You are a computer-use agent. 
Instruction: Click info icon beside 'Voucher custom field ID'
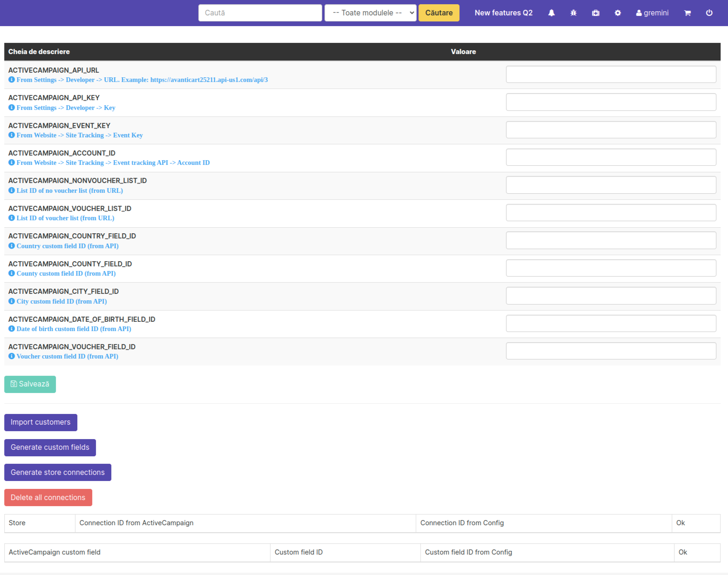tap(12, 356)
